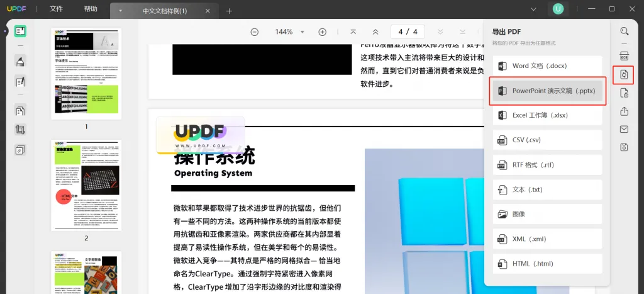644x294 pixels.
Task: Export as Word 文档 (.docx)
Action: point(548,66)
